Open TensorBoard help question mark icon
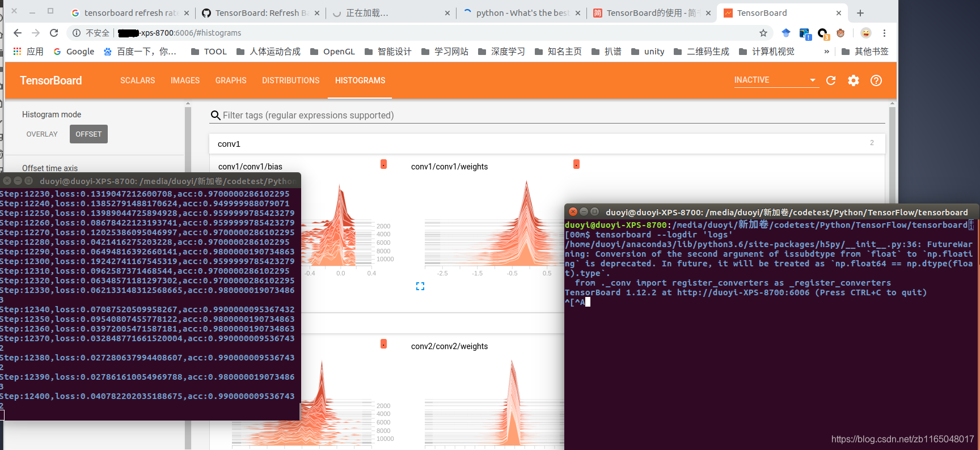 coord(876,80)
